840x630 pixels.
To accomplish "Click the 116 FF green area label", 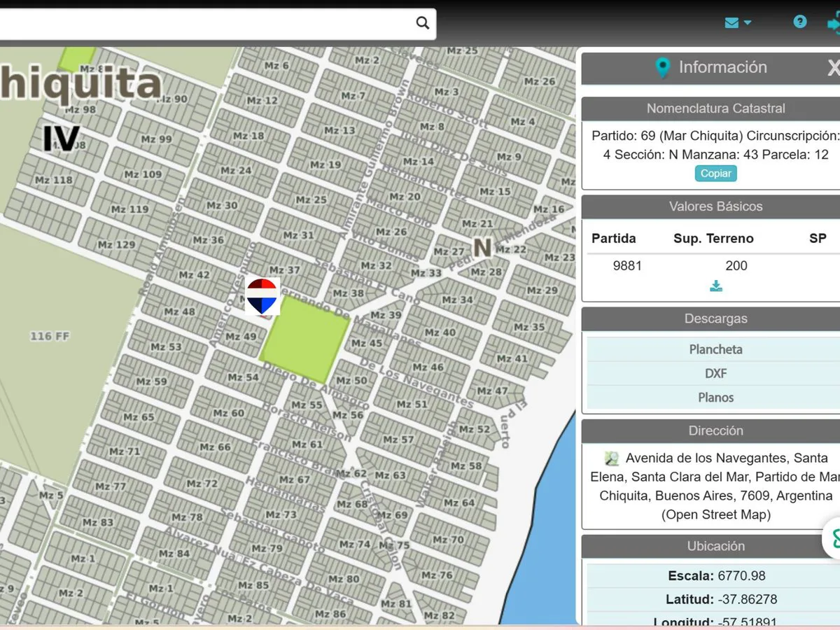I will click(50, 336).
